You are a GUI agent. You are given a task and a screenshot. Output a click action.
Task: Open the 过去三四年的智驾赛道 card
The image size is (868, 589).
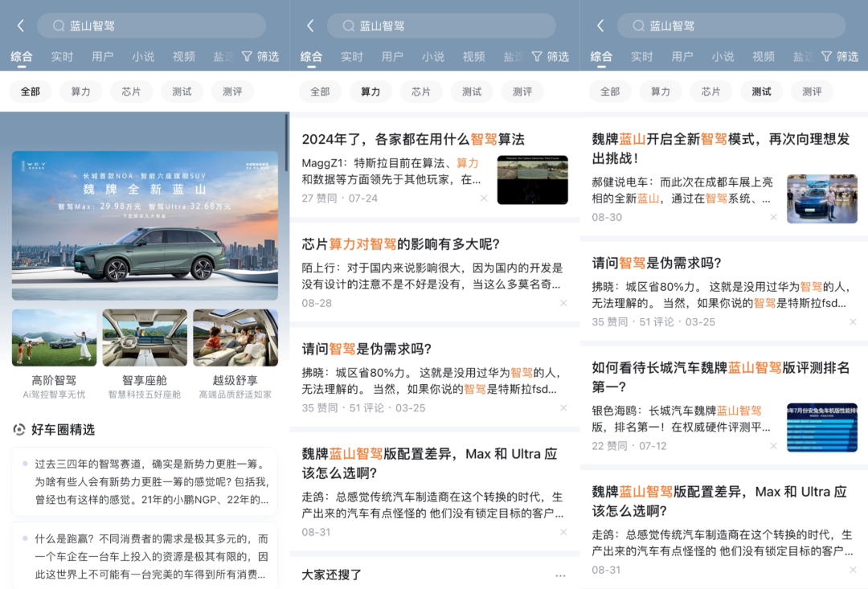point(145,481)
